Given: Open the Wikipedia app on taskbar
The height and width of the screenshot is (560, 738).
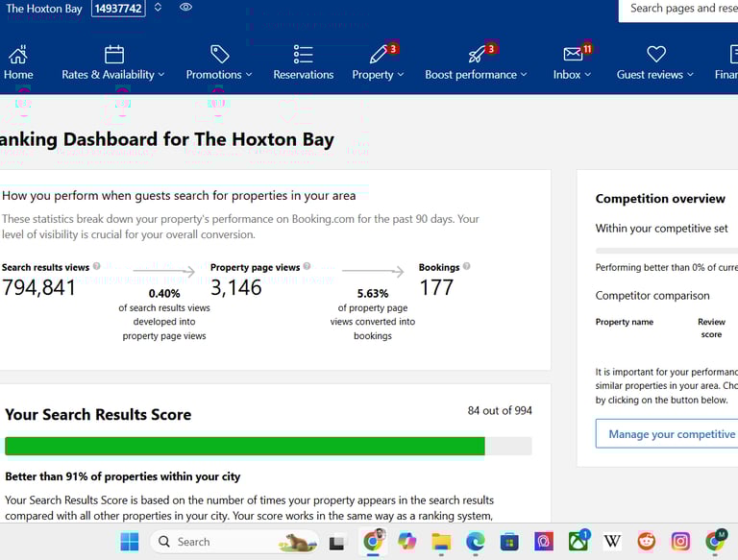Looking at the screenshot, I should [612, 542].
